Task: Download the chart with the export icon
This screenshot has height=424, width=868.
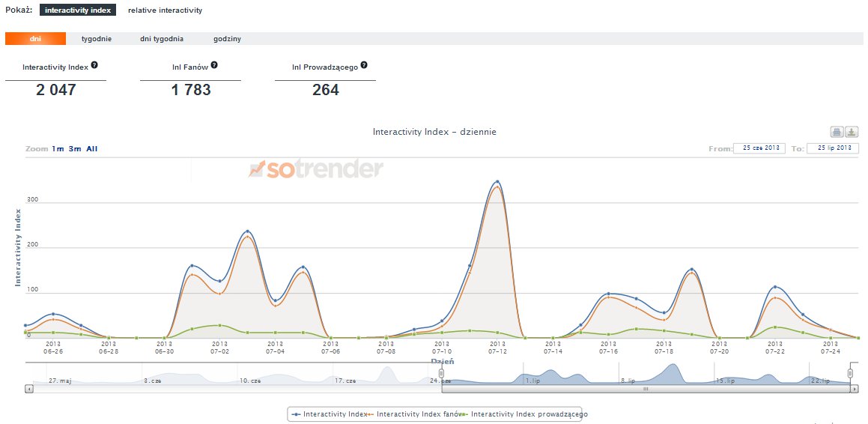Action: 852,133
